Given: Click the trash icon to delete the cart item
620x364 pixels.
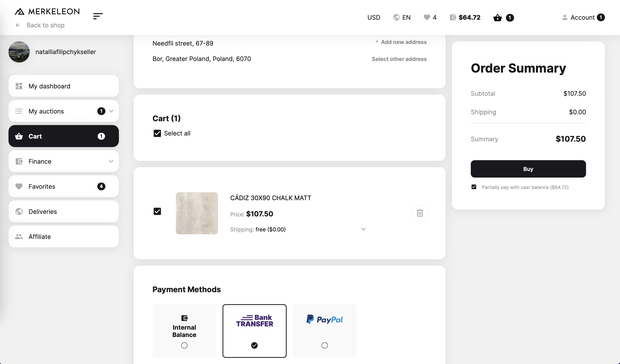Looking at the screenshot, I should click(x=419, y=213).
